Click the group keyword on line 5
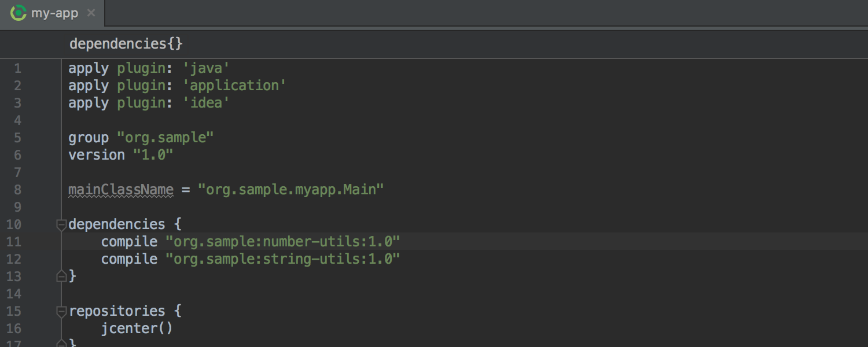 [x=89, y=138]
